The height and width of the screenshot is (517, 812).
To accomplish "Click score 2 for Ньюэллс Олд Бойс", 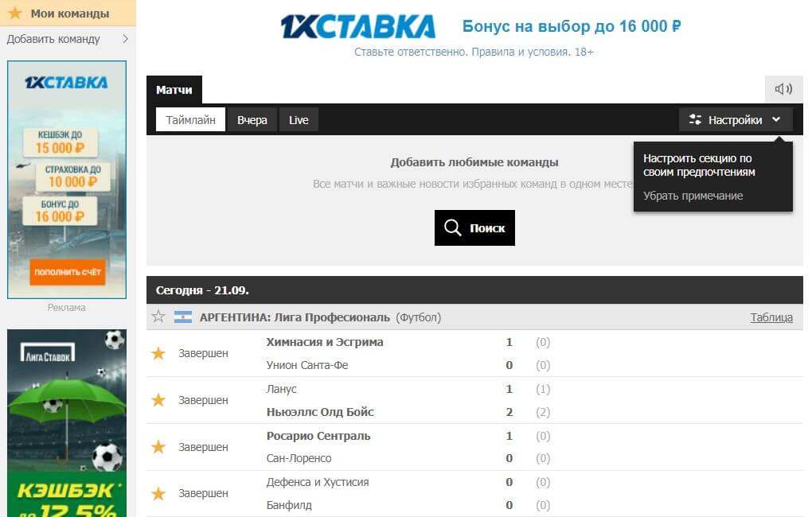I will point(509,412).
